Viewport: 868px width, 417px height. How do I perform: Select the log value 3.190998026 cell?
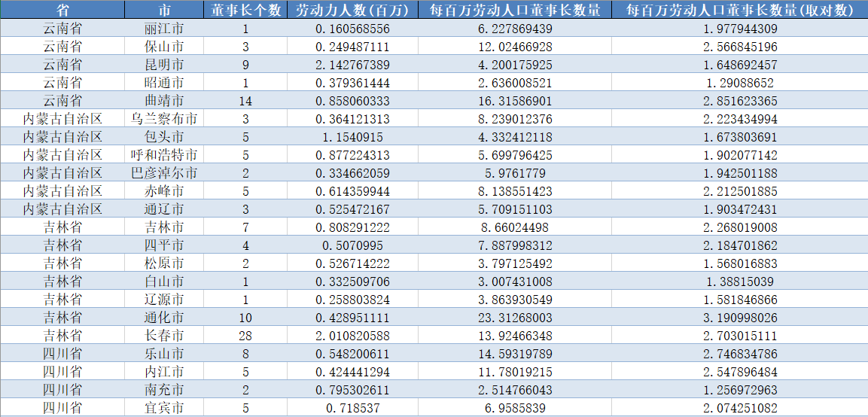pos(740,318)
